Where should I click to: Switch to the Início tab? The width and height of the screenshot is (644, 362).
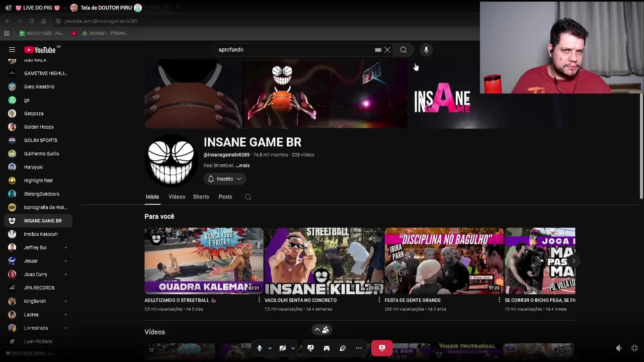point(152,197)
